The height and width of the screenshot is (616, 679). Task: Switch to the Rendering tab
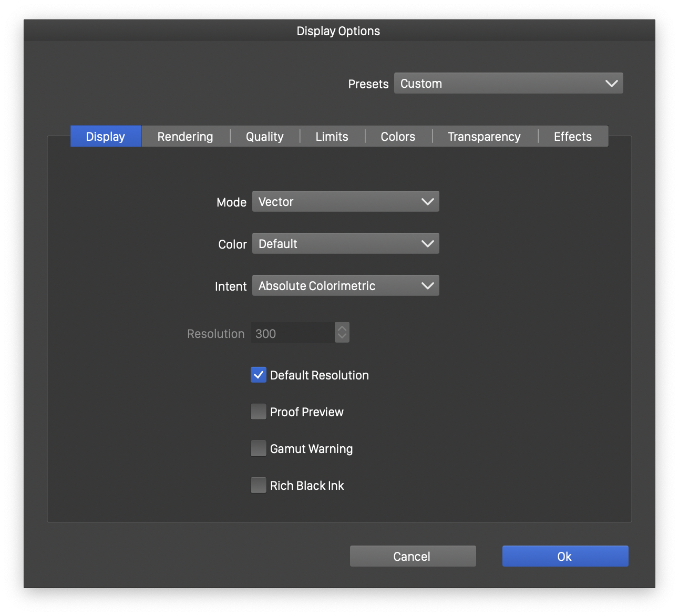pyautogui.click(x=185, y=137)
